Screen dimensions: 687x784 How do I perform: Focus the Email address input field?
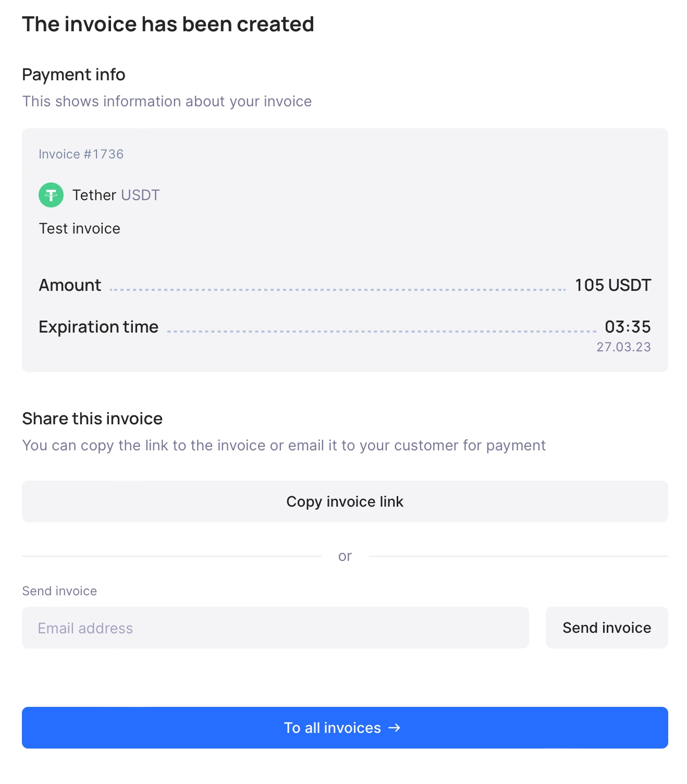pos(275,628)
